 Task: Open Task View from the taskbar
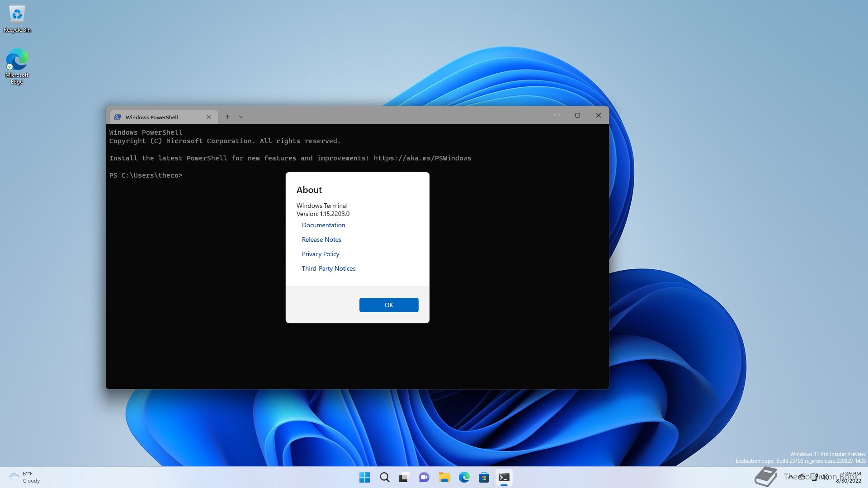point(404,477)
